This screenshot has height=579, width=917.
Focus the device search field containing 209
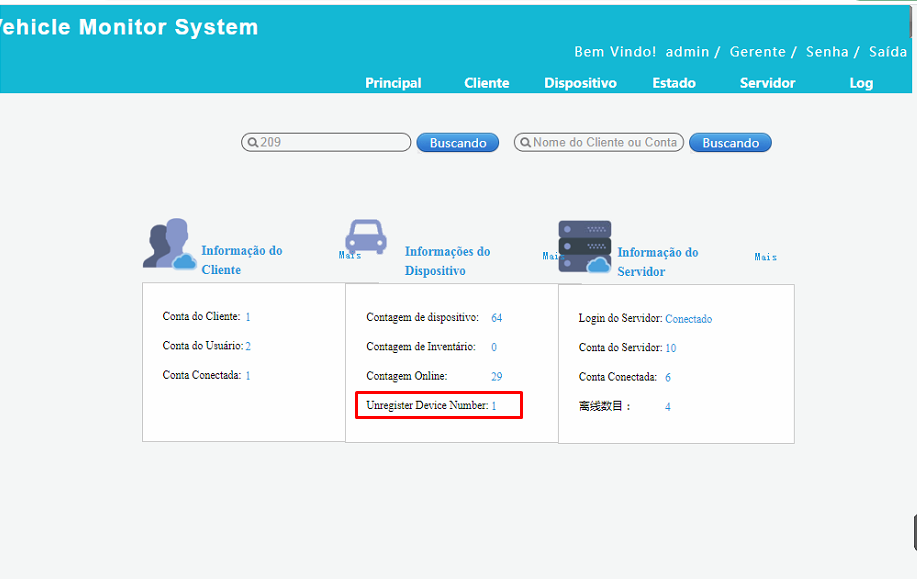[x=332, y=143]
